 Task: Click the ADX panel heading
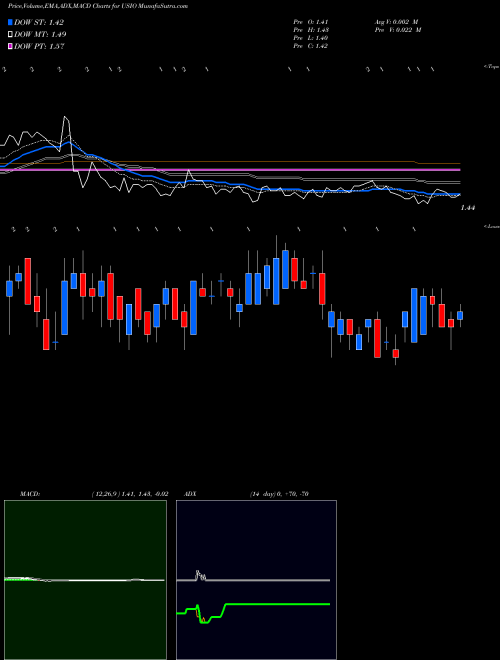click(x=190, y=494)
